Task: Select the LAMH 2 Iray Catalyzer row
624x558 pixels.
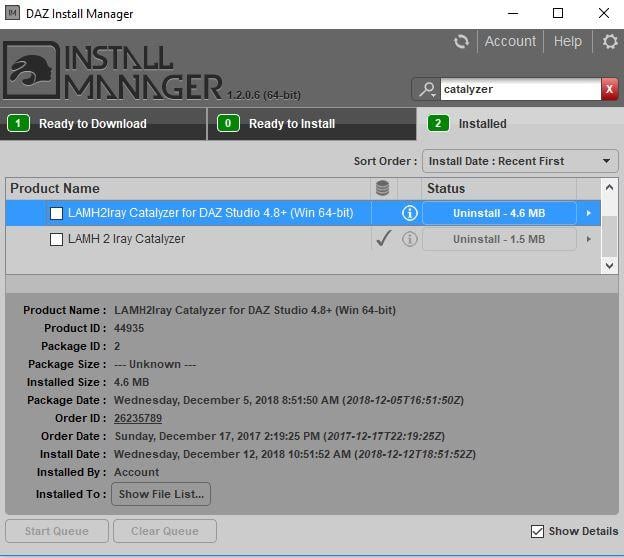Action: point(303,239)
